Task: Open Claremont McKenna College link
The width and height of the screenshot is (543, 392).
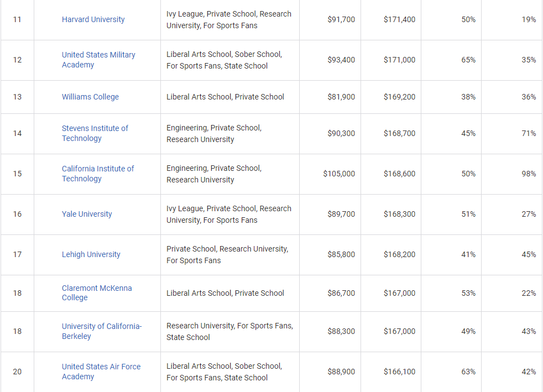Action: pos(97,292)
